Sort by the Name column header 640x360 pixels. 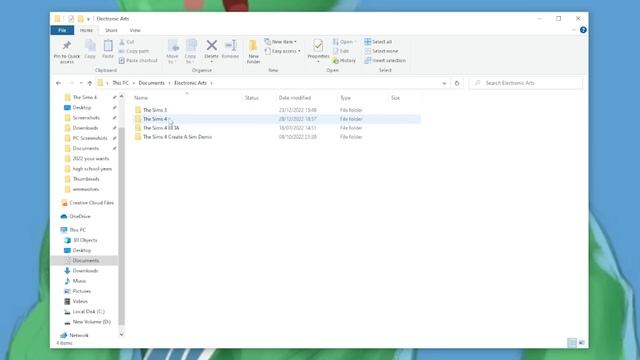[x=141, y=98]
